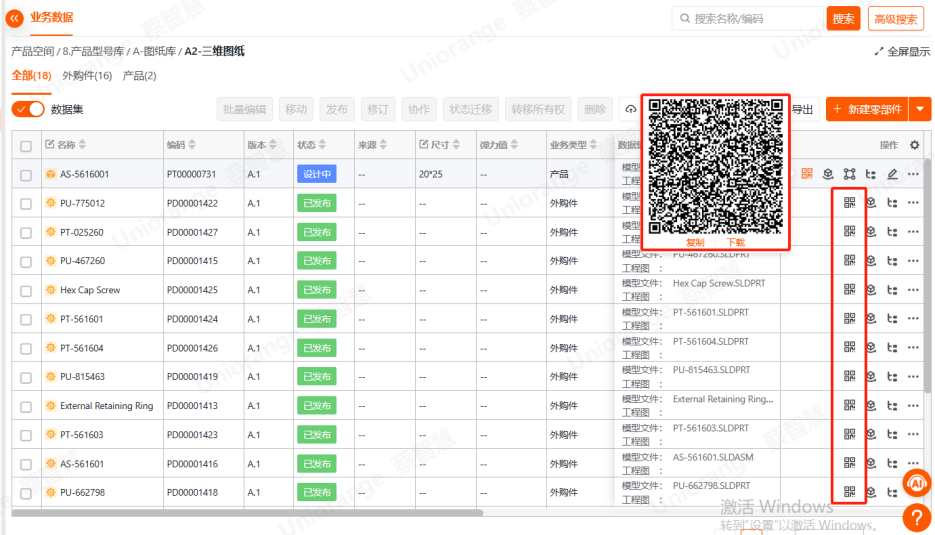Check the box for PU-775012
This screenshot has width=935, height=535.
click(x=26, y=203)
